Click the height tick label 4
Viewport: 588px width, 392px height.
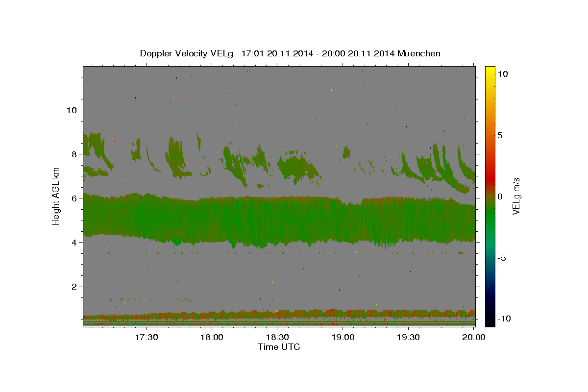point(74,242)
